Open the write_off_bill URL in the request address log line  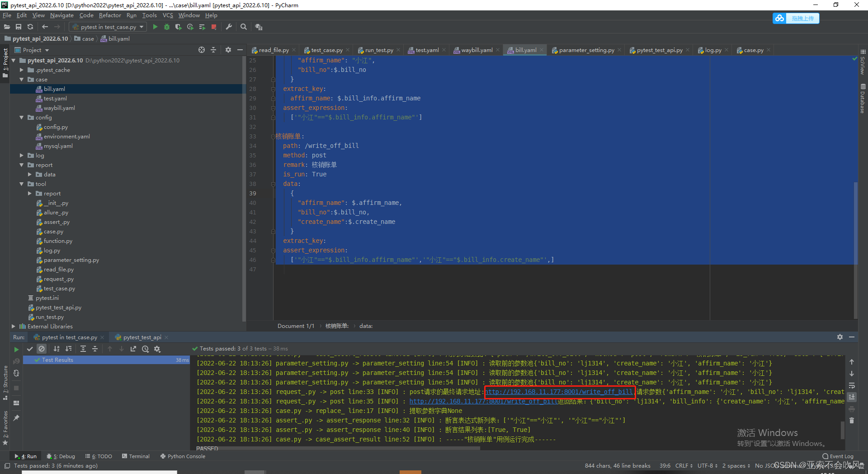click(559, 392)
